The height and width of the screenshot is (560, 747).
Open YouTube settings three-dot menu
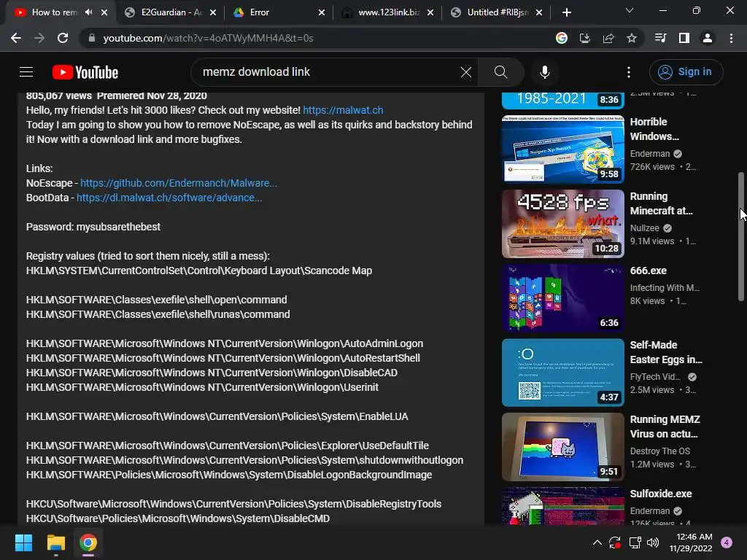[x=629, y=72]
